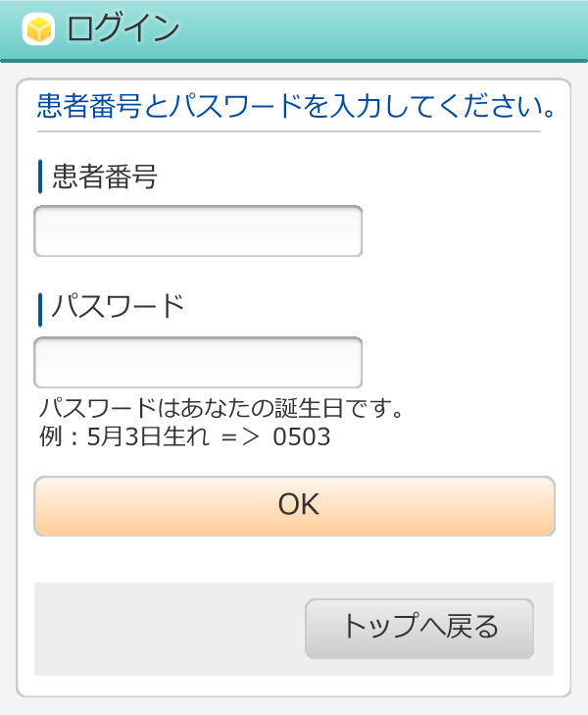Click the ログイン title text
This screenshot has height=715, width=588.
[122, 29]
